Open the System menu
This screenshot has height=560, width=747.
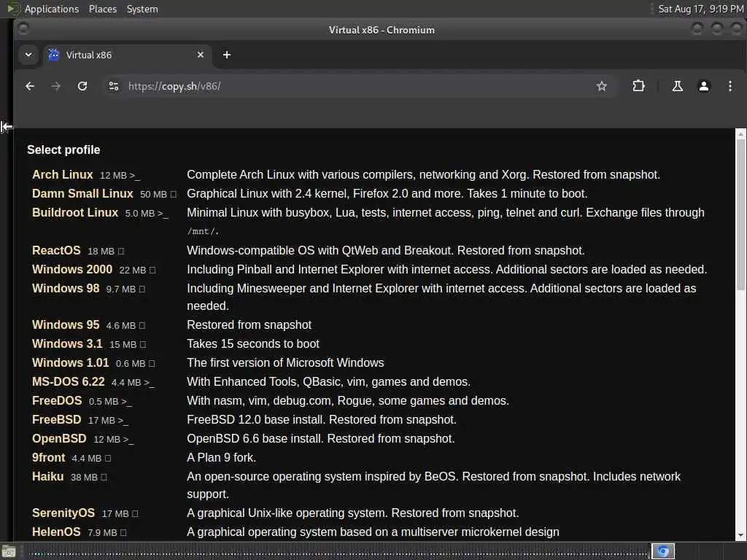point(142,9)
